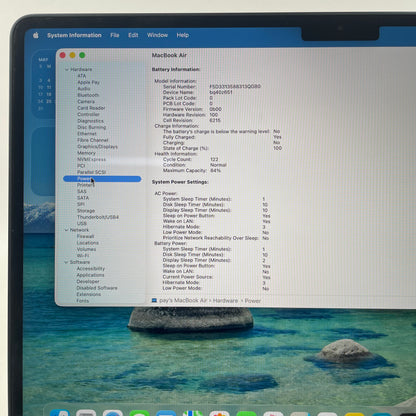Select Storage under Hardware
416x416 pixels.
click(x=86, y=211)
